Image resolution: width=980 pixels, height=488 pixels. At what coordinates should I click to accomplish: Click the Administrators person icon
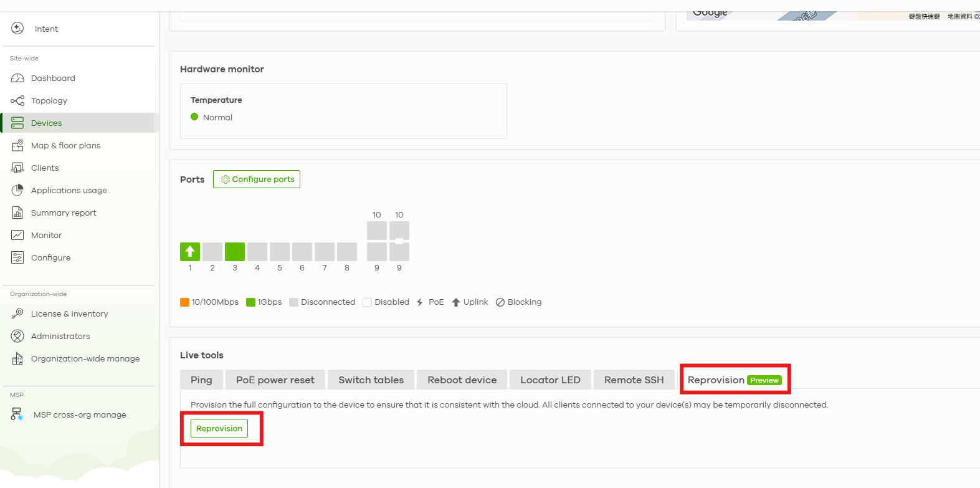[17, 336]
